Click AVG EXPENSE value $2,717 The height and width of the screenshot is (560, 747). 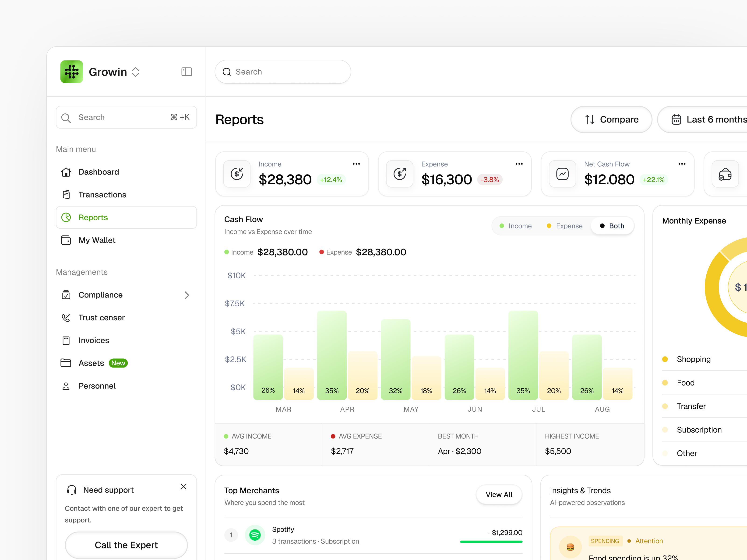(x=342, y=451)
